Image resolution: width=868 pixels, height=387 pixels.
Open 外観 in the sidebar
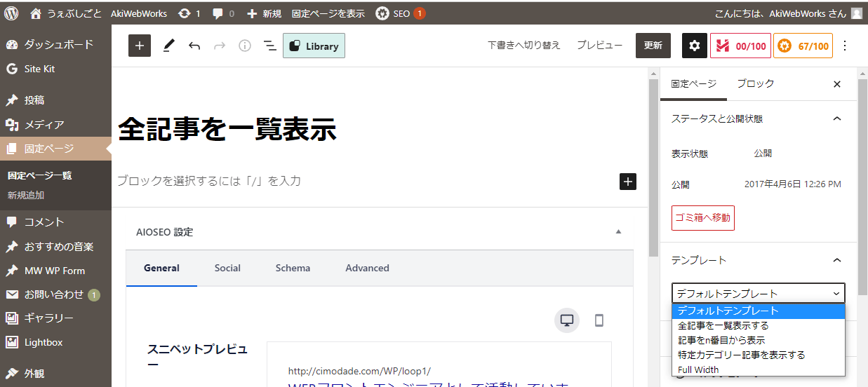pyautogui.click(x=55, y=373)
